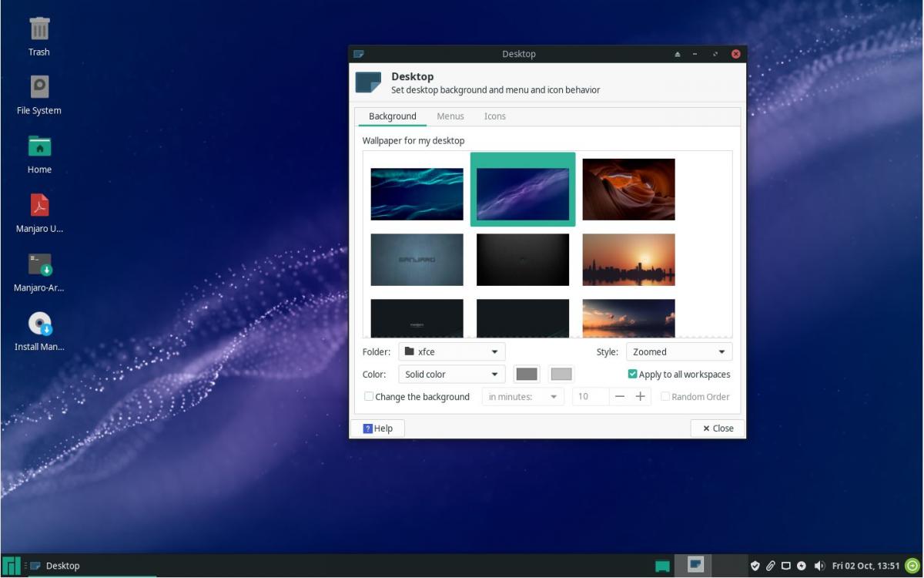Open the Style dropdown set to Zoomed
The width and height of the screenshot is (924, 578).
pyautogui.click(x=678, y=352)
